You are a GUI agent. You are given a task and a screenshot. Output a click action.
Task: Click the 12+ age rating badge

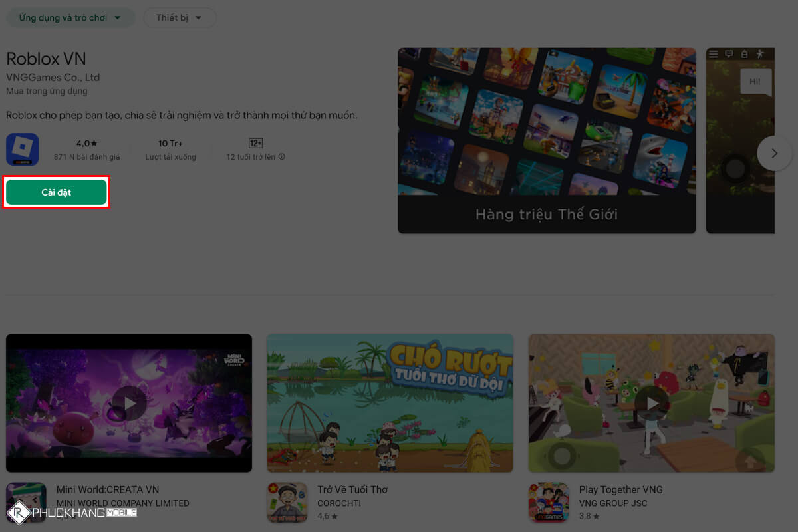pyautogui.click(x=255, y=143)
